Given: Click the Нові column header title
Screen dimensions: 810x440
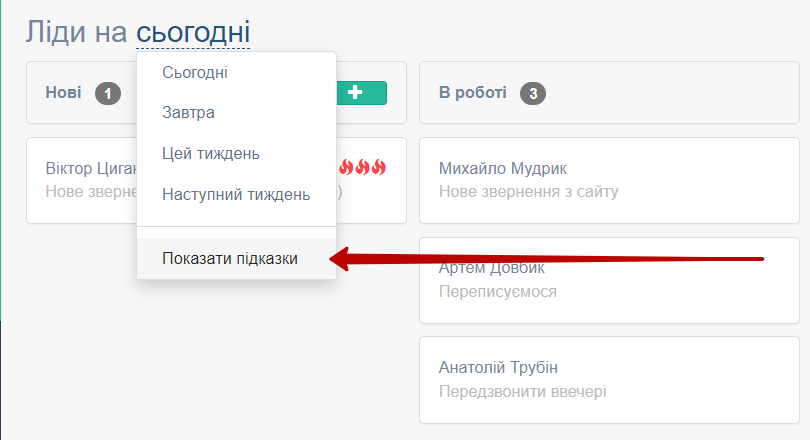Looking at the screenshot, I should coord(64,92).
